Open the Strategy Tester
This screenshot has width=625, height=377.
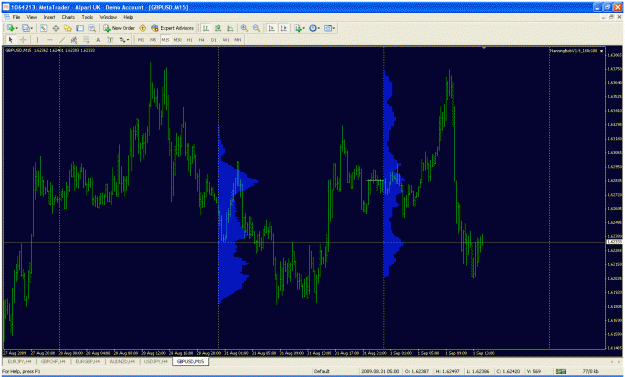[x=92, y=28]
